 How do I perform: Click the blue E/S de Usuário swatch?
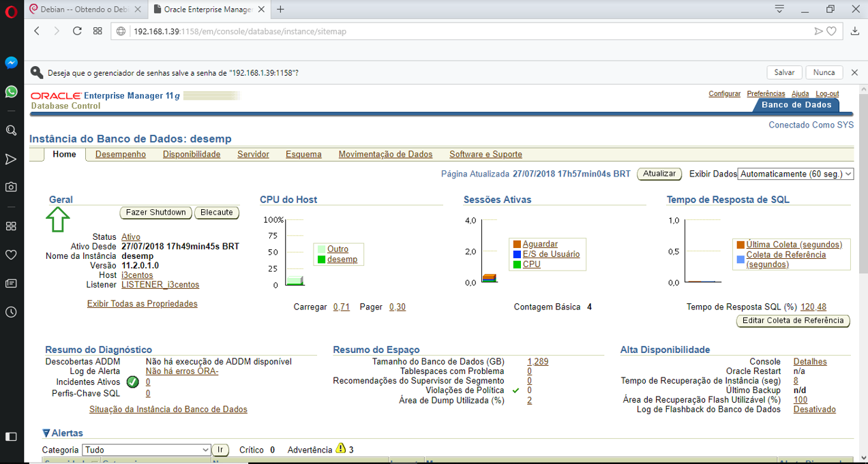pos(517,254)
